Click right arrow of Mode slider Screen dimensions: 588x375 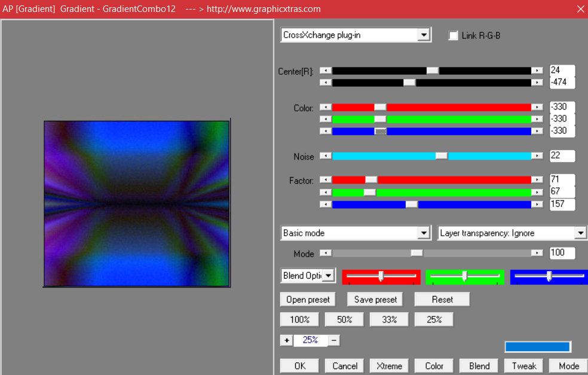pos(537,253)
